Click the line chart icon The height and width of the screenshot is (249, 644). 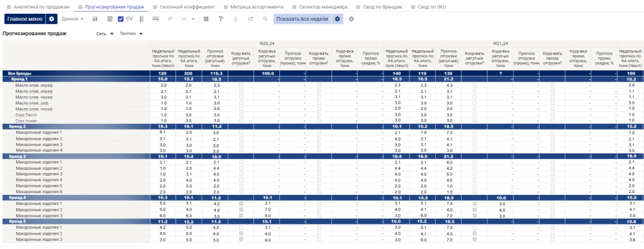185,19
